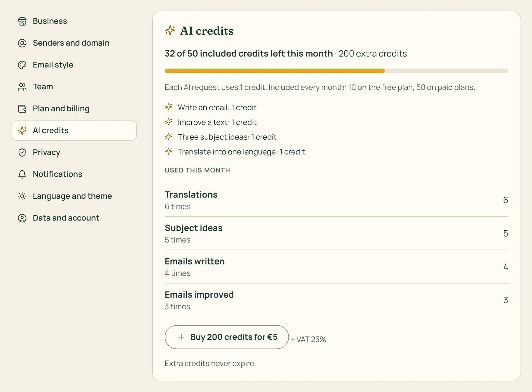
Task: Click the sparkle bullet beside Three subject ideas
Action: [169, 137]
